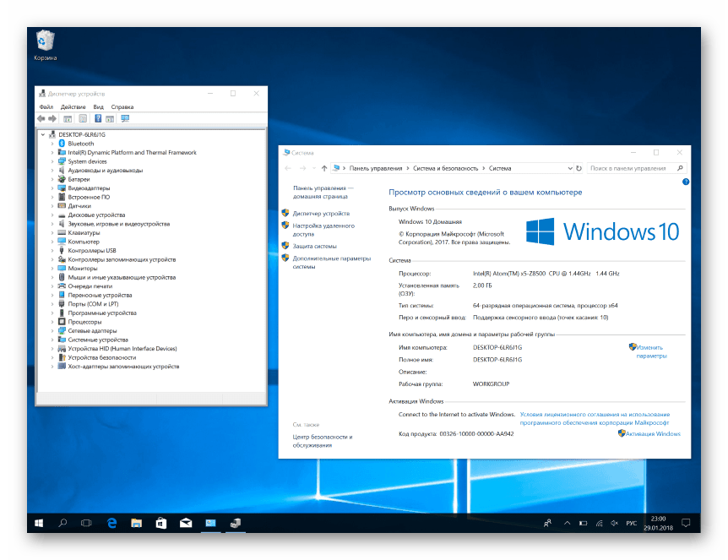Open the Действие menu in Device Manager
The height and width of the screenshot is (560, 728).
(73, 106)
